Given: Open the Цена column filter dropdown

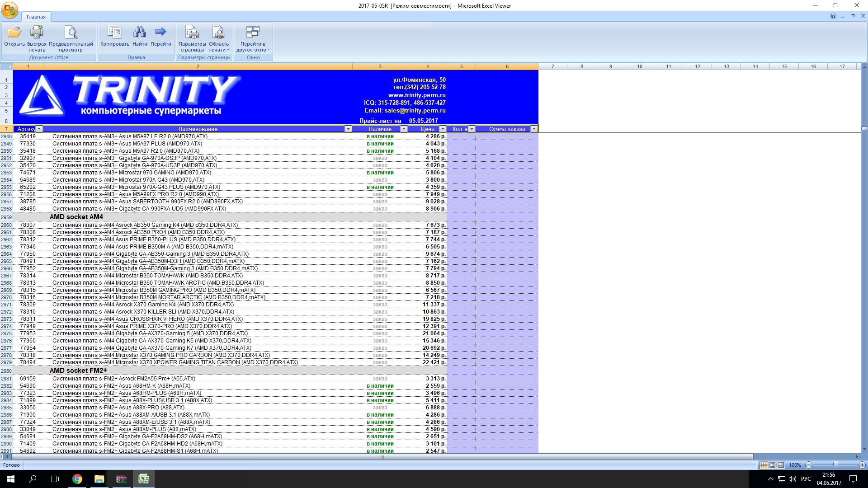Looking at the screenshot, I should pyautogui.click(x=443, y=129).
